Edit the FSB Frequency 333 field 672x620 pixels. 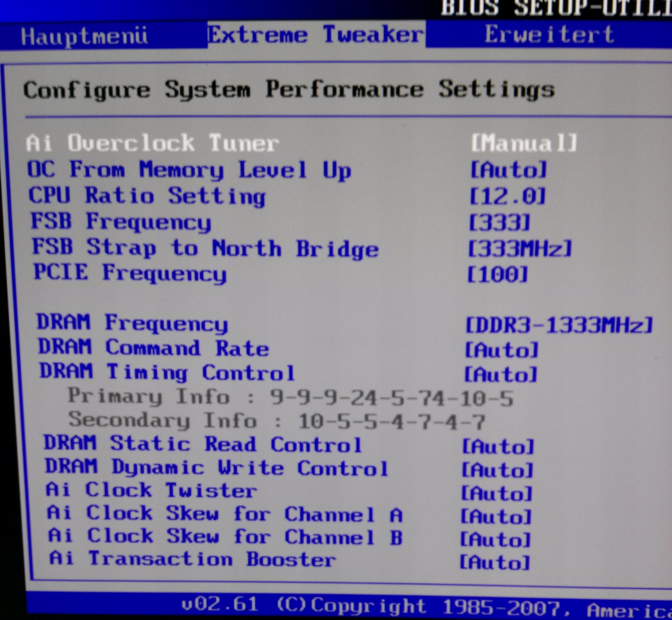[x=499, y=222]
